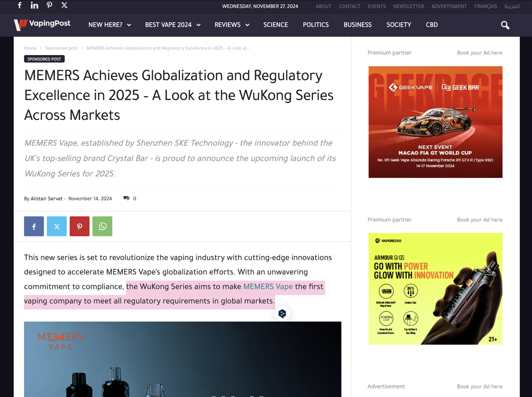
Task: Open the POLITICS section
Action: [x=316, y=25]
